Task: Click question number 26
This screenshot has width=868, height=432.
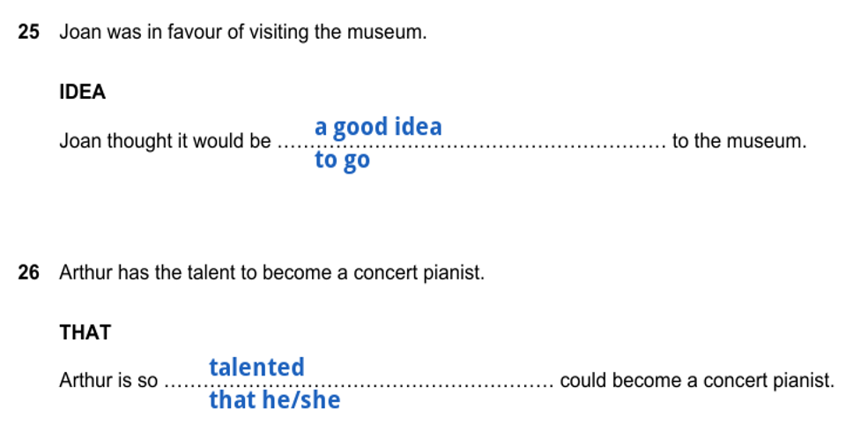Action: tap(29, 272)
